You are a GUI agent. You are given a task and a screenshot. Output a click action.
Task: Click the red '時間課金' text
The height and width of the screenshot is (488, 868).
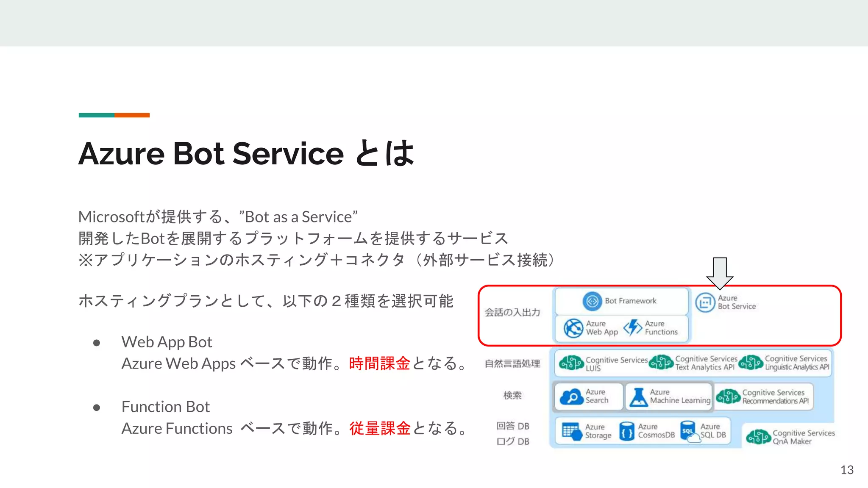(380, 363)
